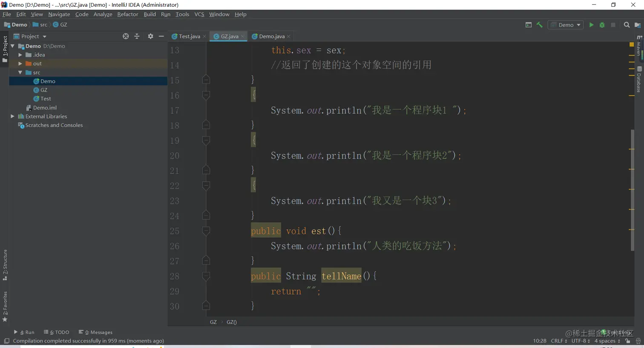This screenshot has height=348, width=644.
Task: Open the 4 spaces indent settings
Action: pyautogui.click(x=607, y=341)
